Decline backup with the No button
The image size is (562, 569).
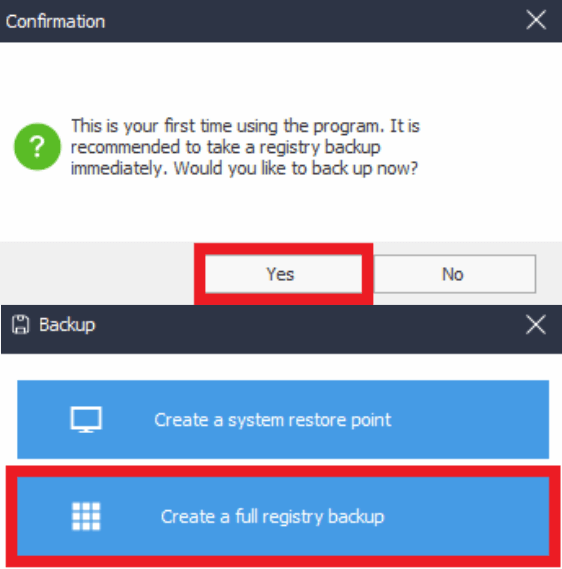pos(455,274)
